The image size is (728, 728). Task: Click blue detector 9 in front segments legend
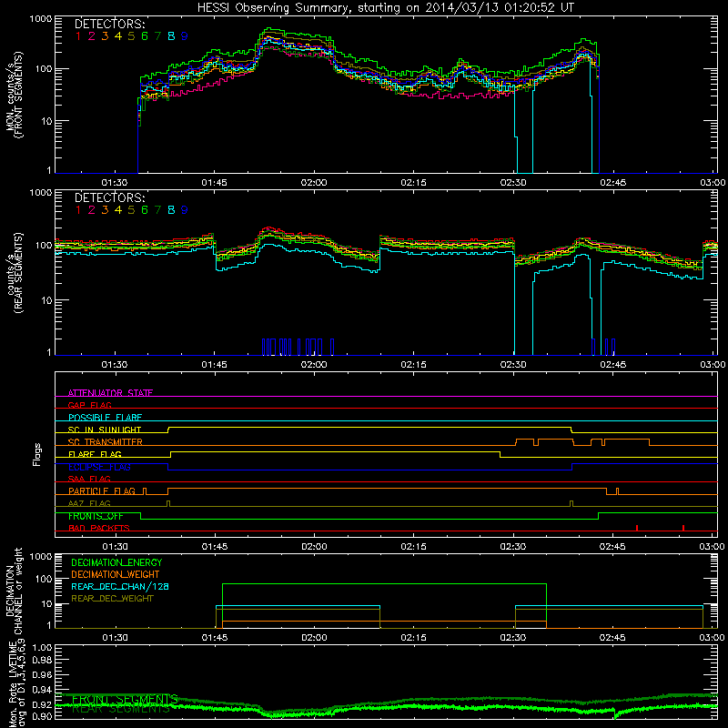[185, 36]
